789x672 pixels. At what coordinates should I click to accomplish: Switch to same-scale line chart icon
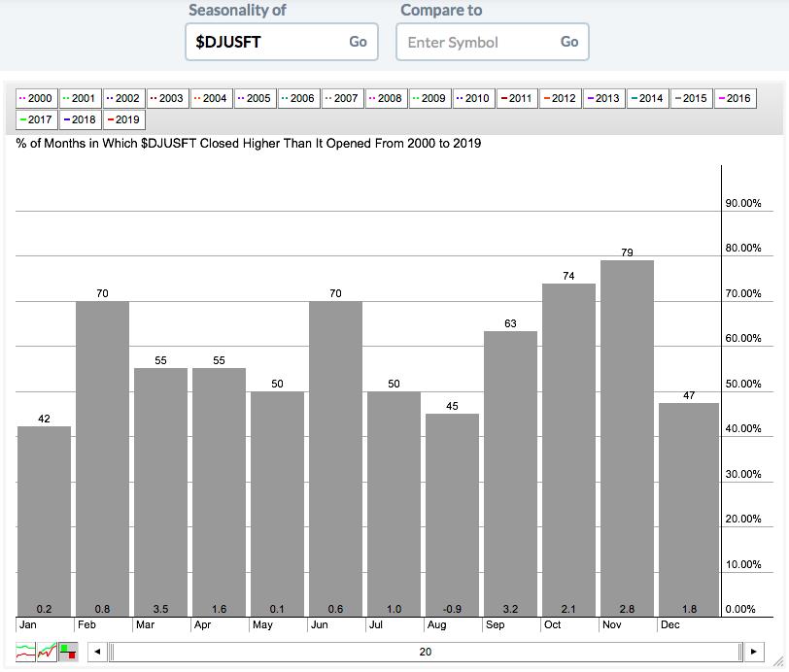tap(47, 652)
